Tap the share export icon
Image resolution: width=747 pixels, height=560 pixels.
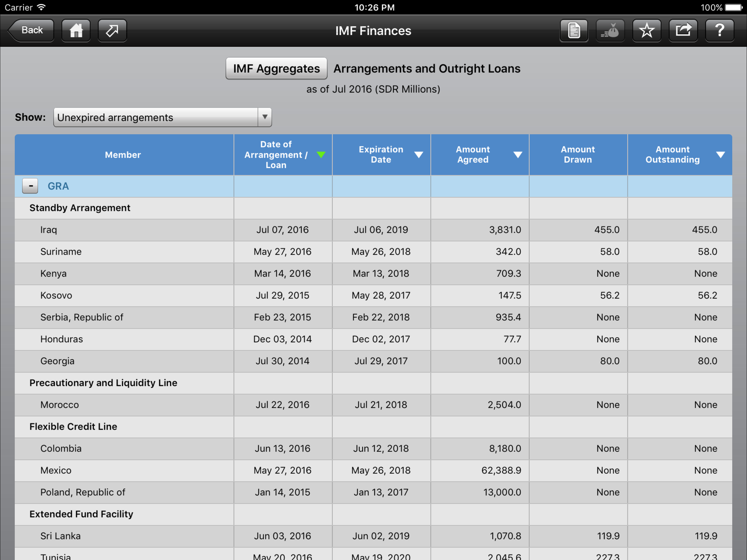point(683,30)
